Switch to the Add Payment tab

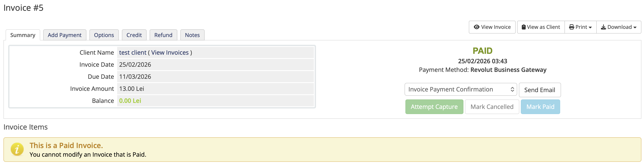point(64,35)
